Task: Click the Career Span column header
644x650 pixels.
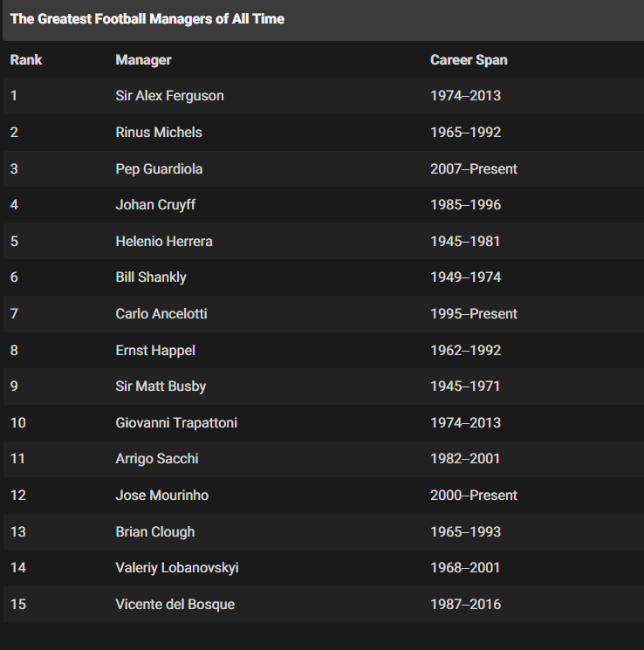Action: coord(469,60)
